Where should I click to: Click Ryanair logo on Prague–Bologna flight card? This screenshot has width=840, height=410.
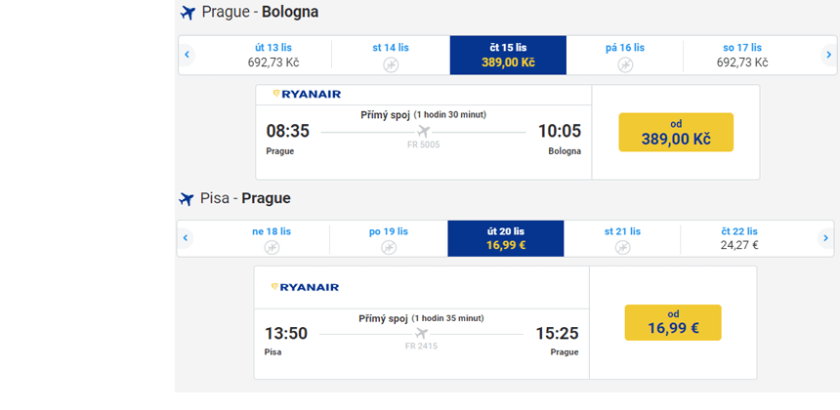[307, 95]
